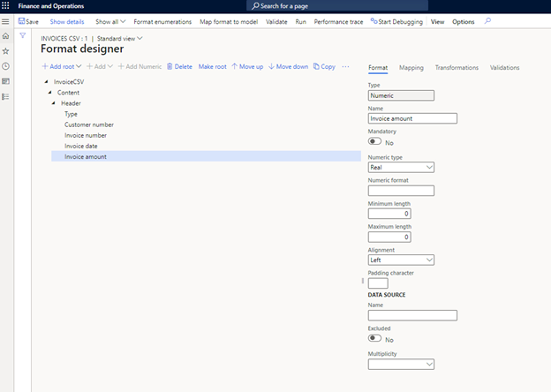Image resolution: width=551 pixels, height=392 pixels.
Task: Switch to the Format tab
Action: coord(378,68)
